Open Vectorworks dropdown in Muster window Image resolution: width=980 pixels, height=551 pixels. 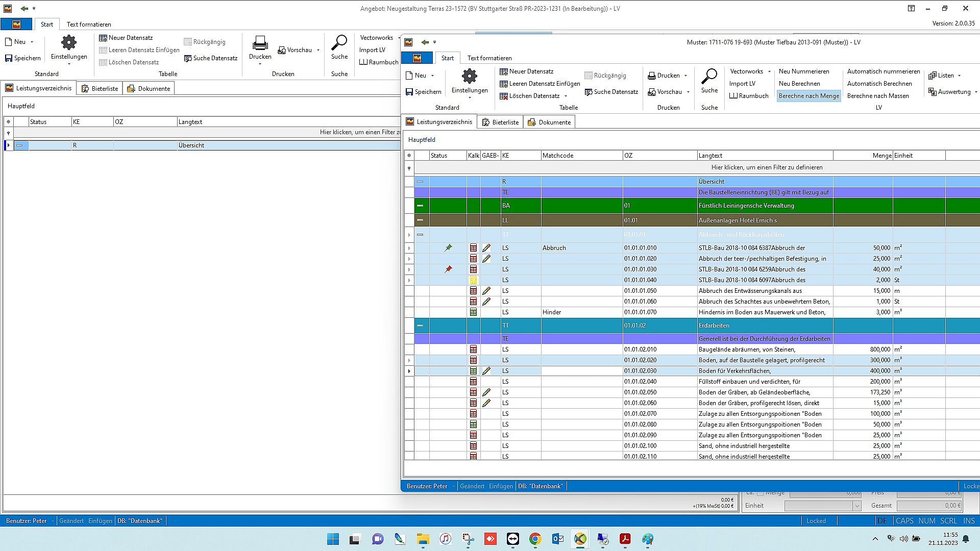(x=769, y=71)
